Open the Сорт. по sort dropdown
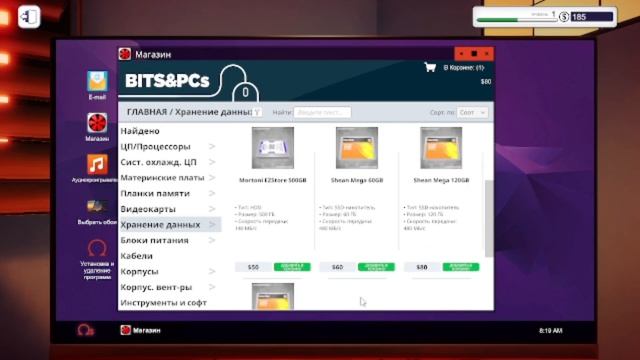The height and width of the screenshot is (360, 640). 472,112
